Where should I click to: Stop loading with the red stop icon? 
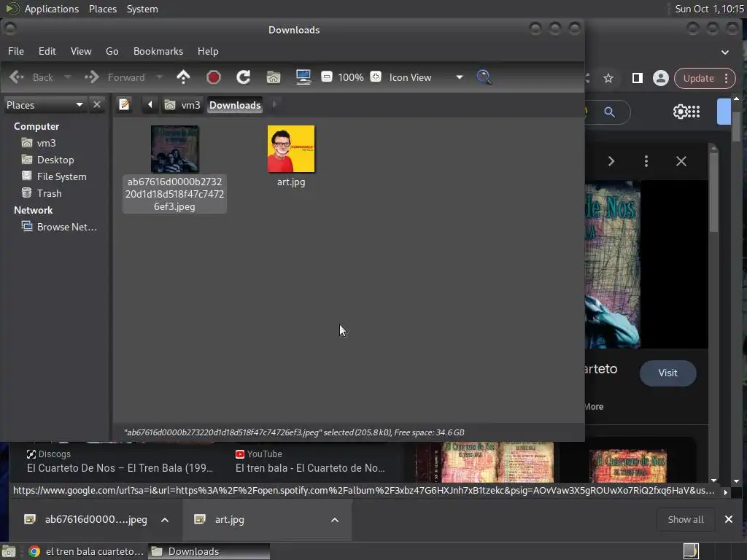pos(214,77)
